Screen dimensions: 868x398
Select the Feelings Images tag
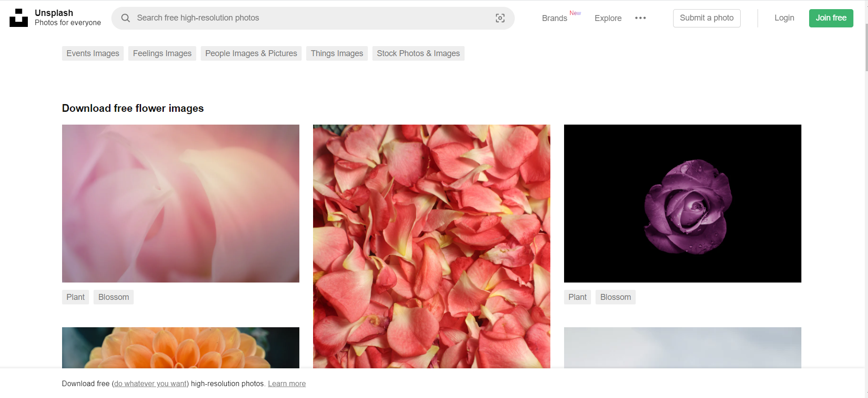pyautogui.click(x=162, y=53)
